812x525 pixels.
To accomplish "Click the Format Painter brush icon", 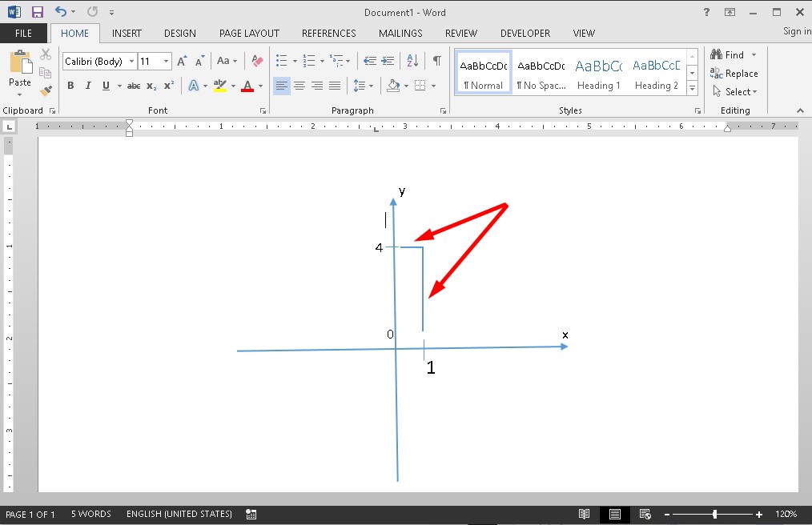I will click(x=46, y=91).
